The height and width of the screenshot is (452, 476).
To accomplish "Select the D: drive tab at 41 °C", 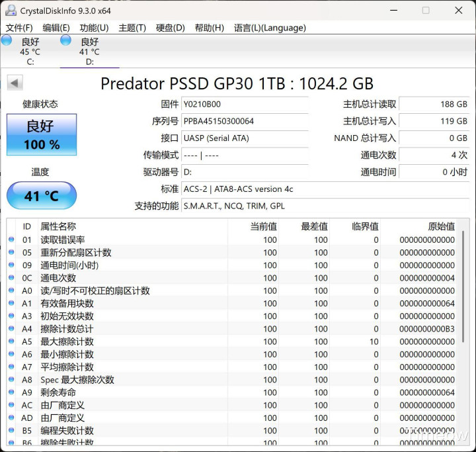I will click(89, 51).
